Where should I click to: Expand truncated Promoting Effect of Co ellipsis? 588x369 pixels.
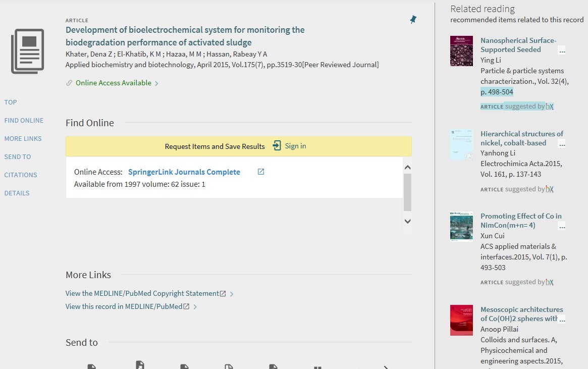(562, 226)
